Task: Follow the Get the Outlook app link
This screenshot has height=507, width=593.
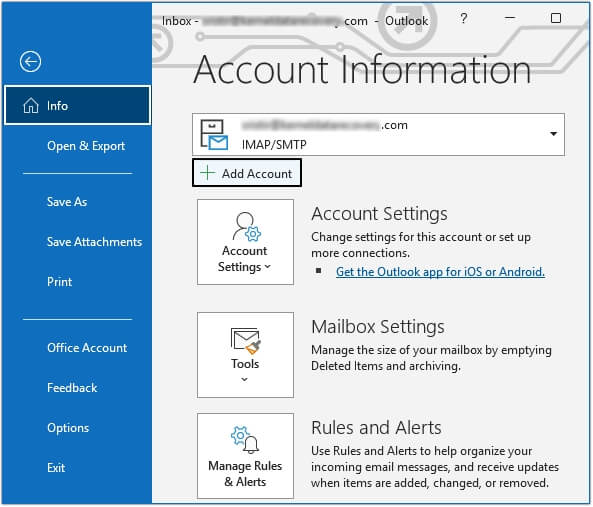Action: (x=440, y=272)
